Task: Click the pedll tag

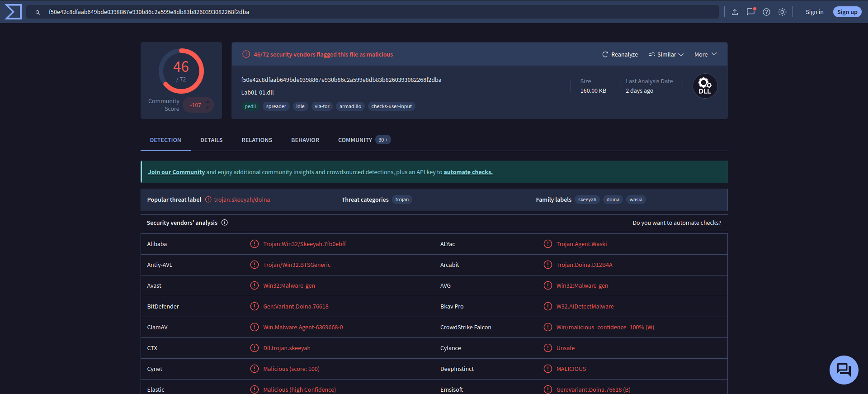Action: point(250,106)
